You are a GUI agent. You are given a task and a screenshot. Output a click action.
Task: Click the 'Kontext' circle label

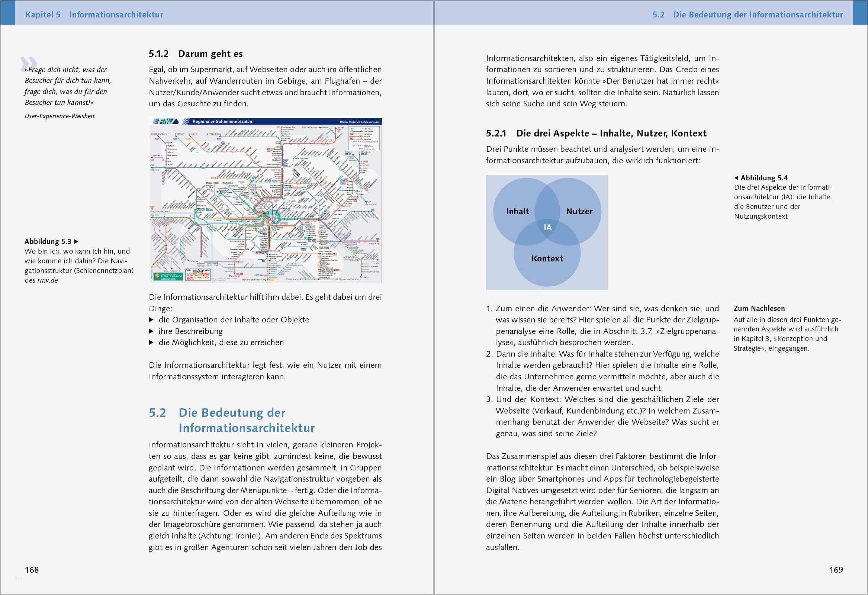coord(547,258)
